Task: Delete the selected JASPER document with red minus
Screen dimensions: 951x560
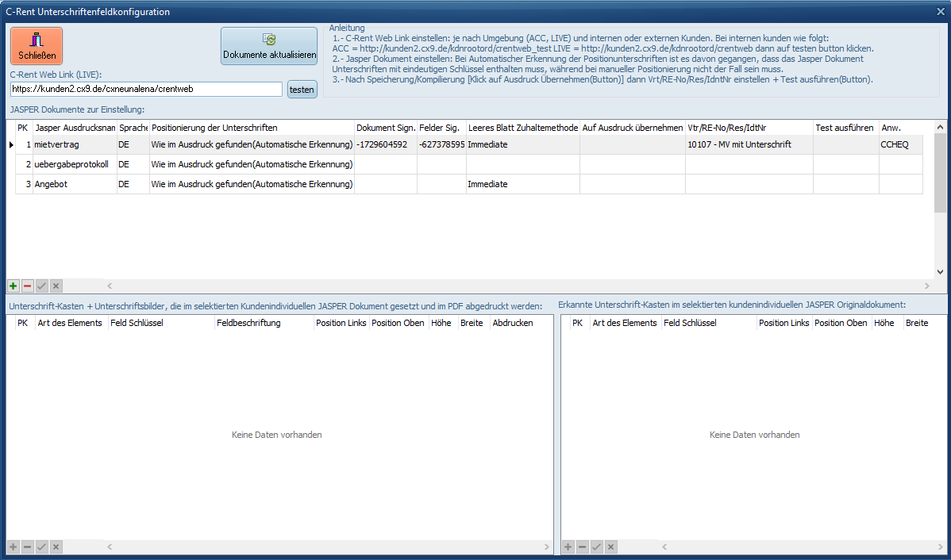Action: [27, 286]
